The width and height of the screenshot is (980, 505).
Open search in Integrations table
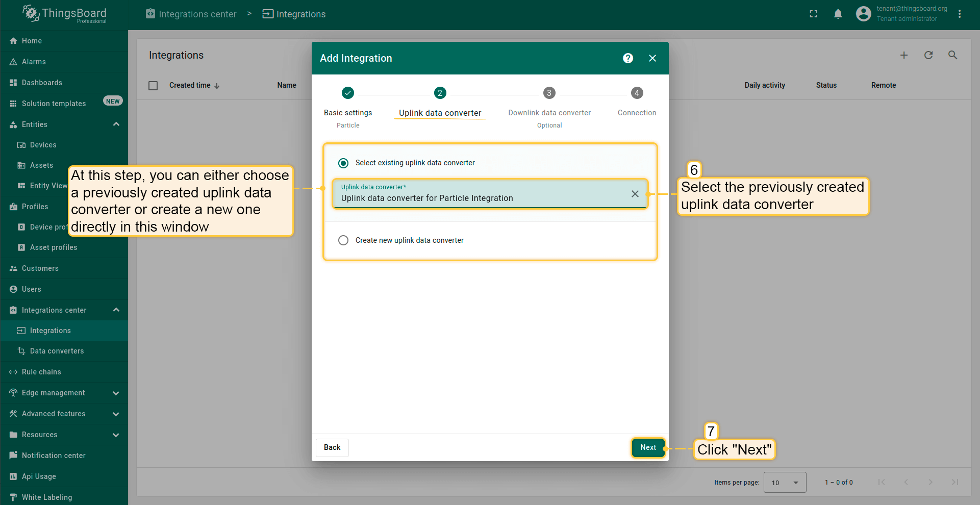[952, 55]
